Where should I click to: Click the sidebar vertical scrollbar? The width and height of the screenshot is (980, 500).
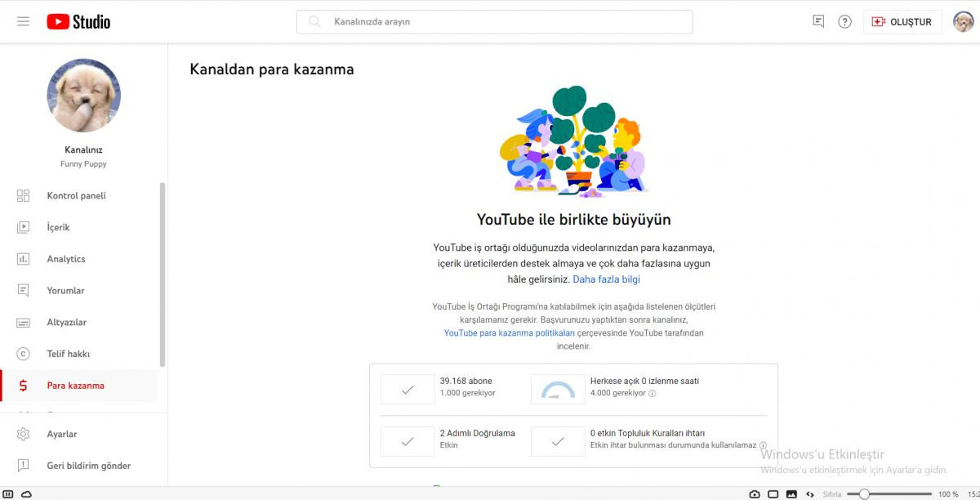coord(163,275)
